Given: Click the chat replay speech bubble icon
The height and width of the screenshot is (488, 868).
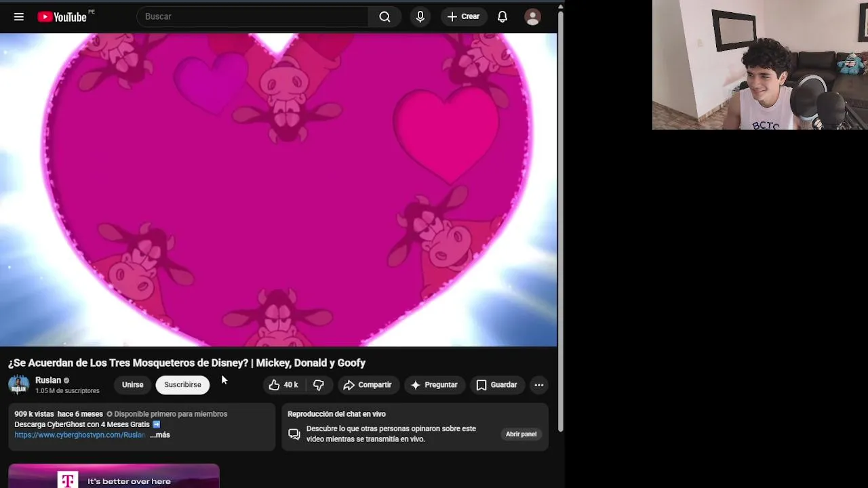Looking at the screenshot, I should tap(294, 434).
